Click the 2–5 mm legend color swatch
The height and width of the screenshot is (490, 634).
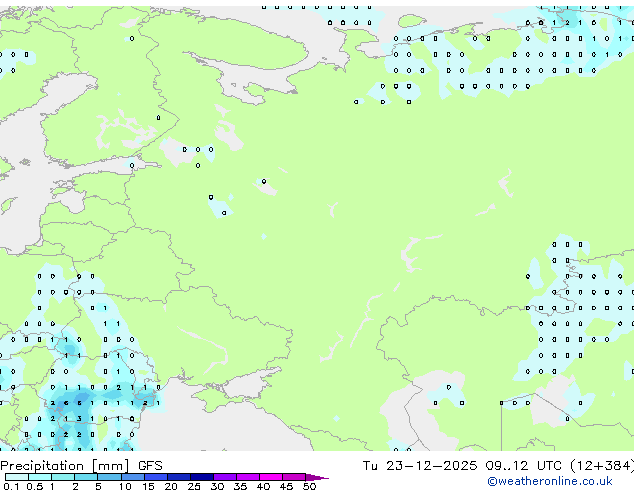[x=86, y=477]
